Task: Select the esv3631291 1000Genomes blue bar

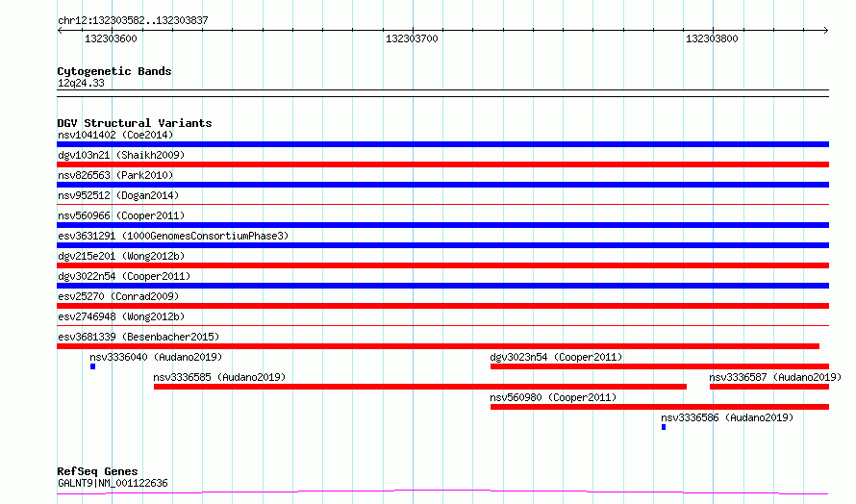Action: [x=442, y=245]
